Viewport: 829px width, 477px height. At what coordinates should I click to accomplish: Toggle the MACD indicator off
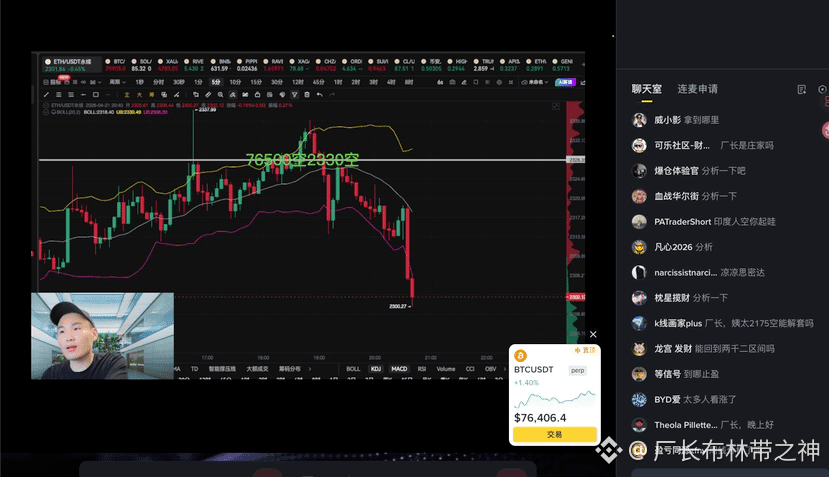tap(399, 369)
